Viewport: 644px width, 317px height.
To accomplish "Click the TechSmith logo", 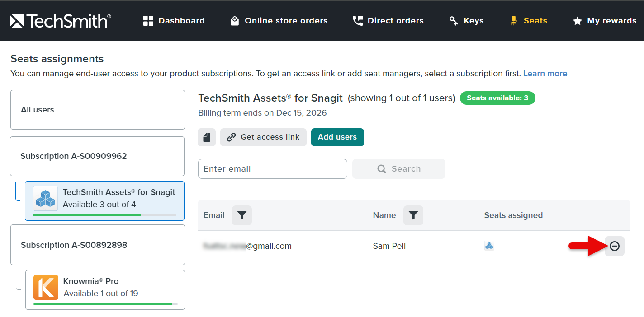I will pyautogui.click(x=61, y=21).
